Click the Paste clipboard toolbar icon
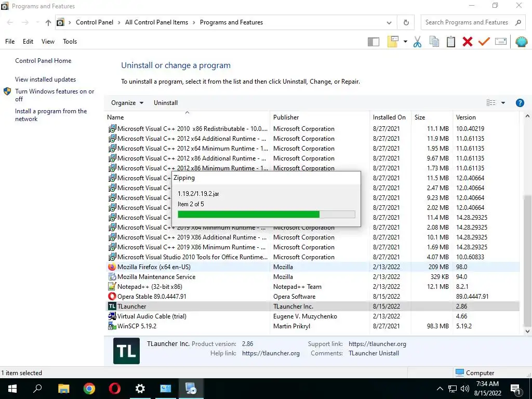 [x=450, y=42]
